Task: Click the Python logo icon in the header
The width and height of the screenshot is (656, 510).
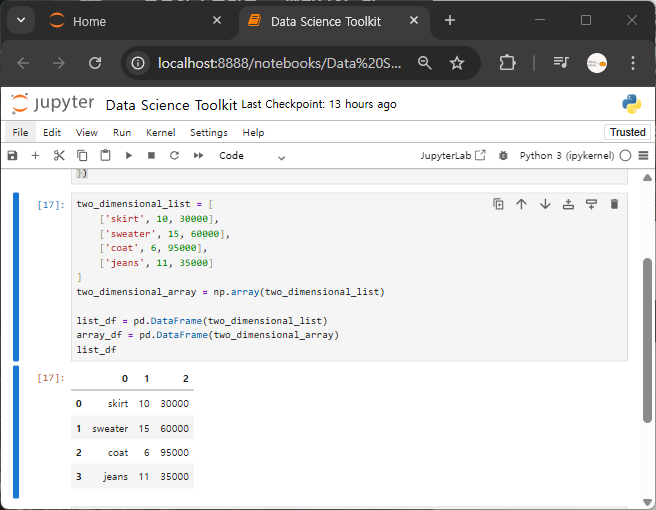Action: tap(631, 104)
